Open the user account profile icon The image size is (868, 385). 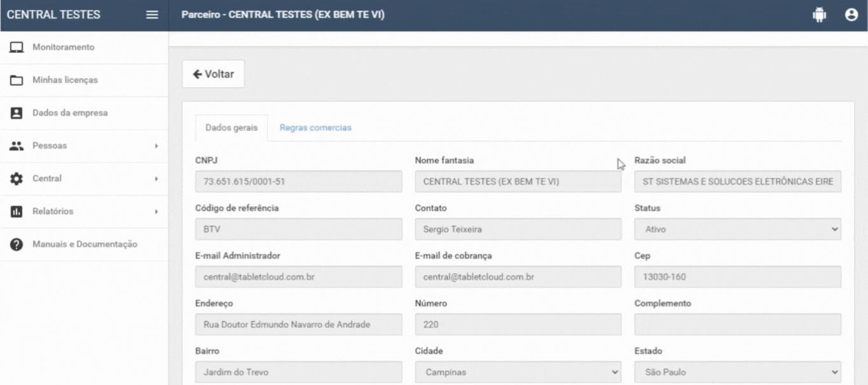(x=851, y=15)
